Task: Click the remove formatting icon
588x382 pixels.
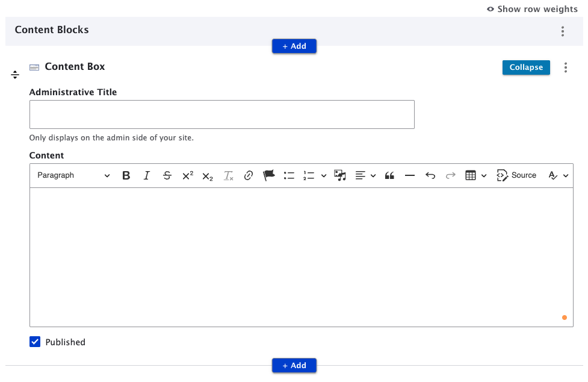Action: 228,175
